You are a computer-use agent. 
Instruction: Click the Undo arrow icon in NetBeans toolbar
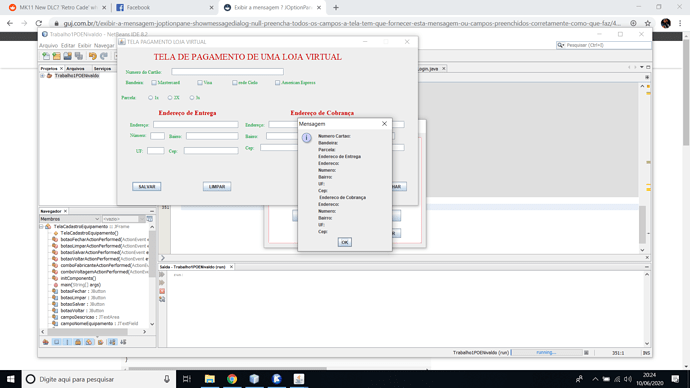click(92, 56)
